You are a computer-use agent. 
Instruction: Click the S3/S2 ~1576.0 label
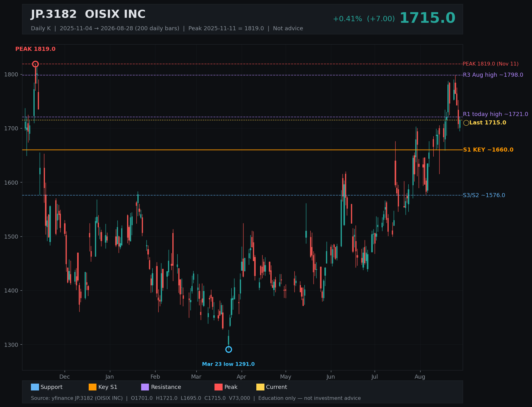click(484, 195)
